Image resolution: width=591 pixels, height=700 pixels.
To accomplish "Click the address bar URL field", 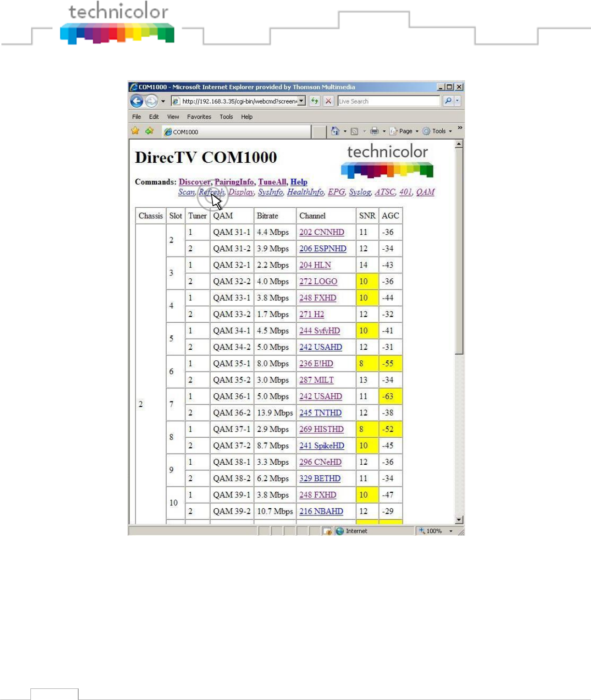I will (x=239, y=101).
